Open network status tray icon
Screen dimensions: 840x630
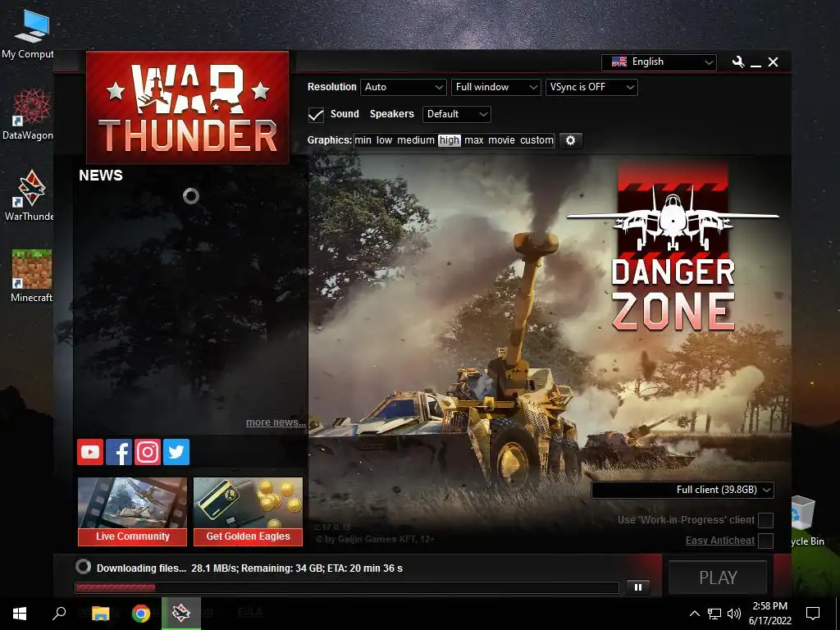coord(714,614)
